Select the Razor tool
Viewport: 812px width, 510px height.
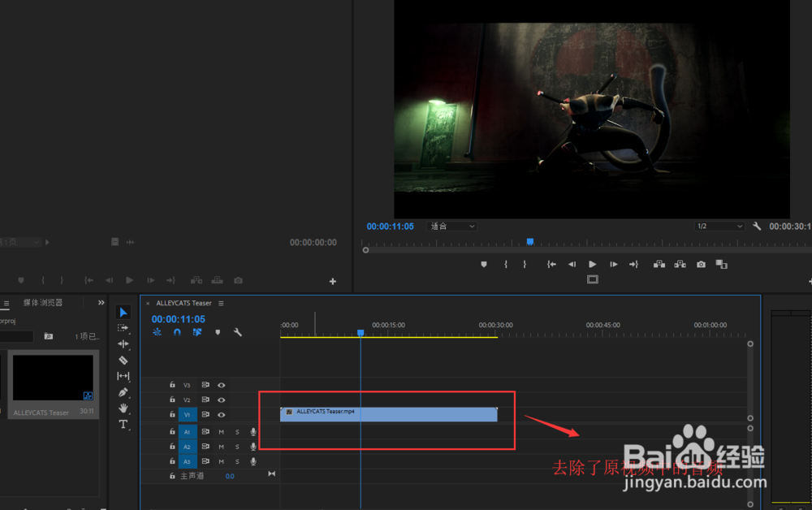(x=123, y=360)
